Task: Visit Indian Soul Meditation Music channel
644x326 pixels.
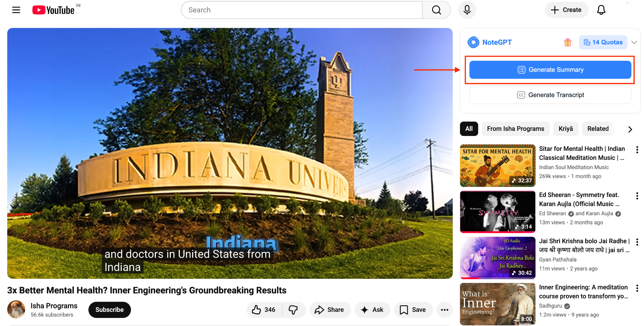Action: pyautogui.click(x=574, y=167)
